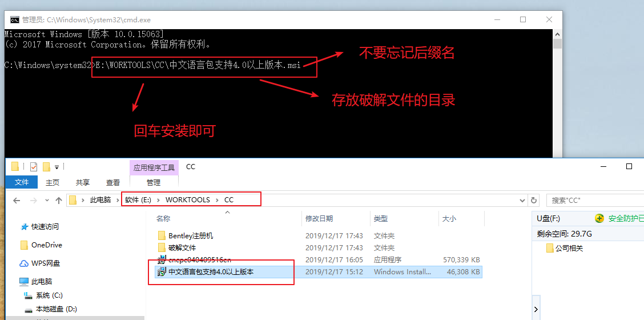Screen dimensions: 644x320
Task: Select the Bentley注册机 folder
Action: (x=191, y=235)
